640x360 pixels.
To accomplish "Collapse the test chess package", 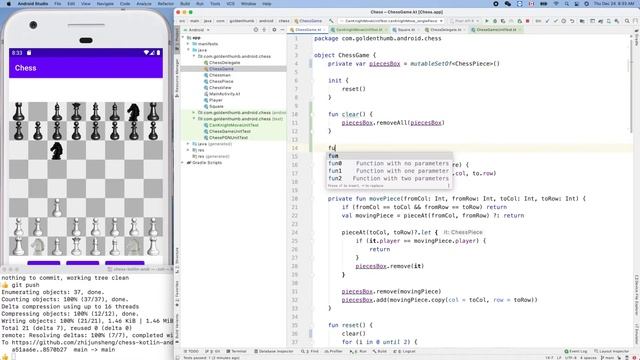I will (x=194, y=119).
